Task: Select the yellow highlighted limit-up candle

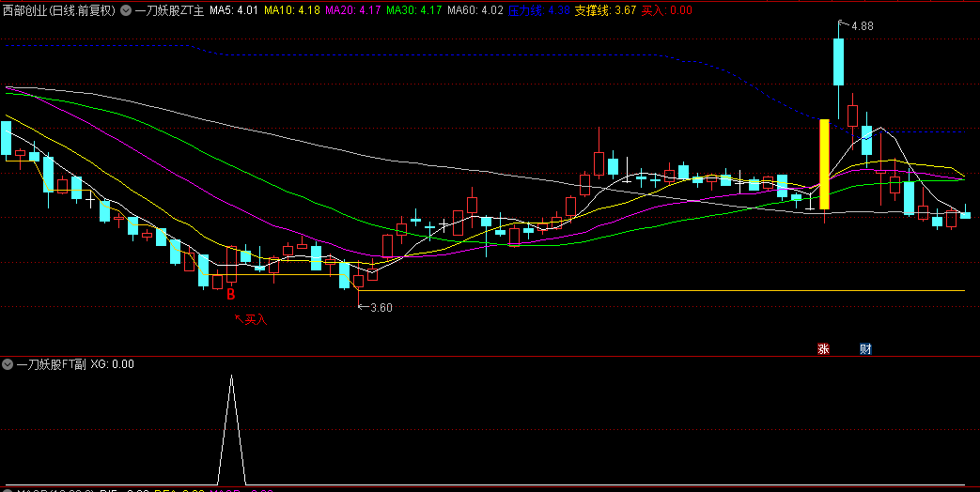Action: coord(824,164)
